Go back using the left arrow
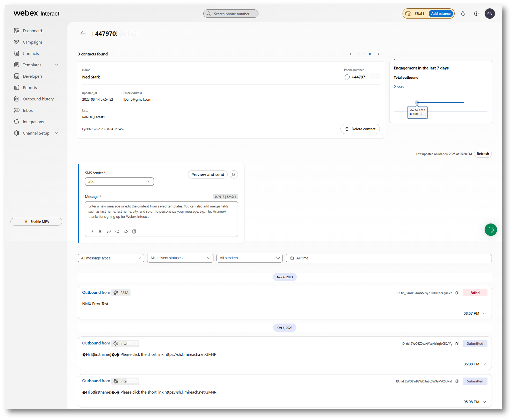Image resolution: width=513 pixels, height=420 pixels. [83, 33]
